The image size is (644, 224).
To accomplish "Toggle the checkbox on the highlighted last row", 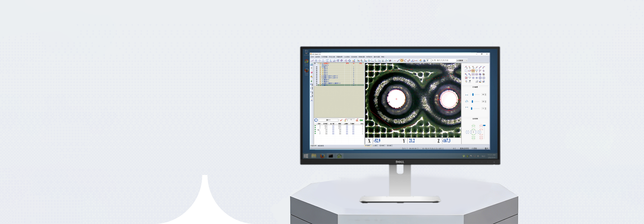I will 317,85.
